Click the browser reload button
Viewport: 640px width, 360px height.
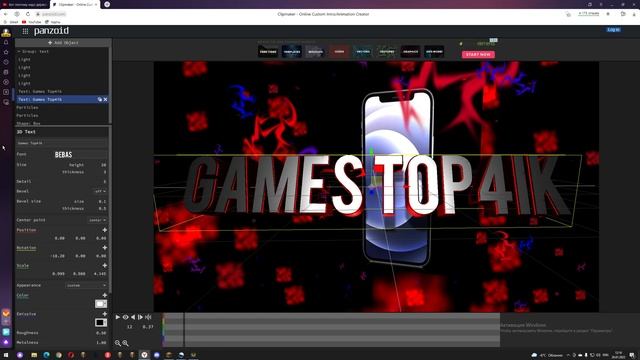tap(27, 14)
